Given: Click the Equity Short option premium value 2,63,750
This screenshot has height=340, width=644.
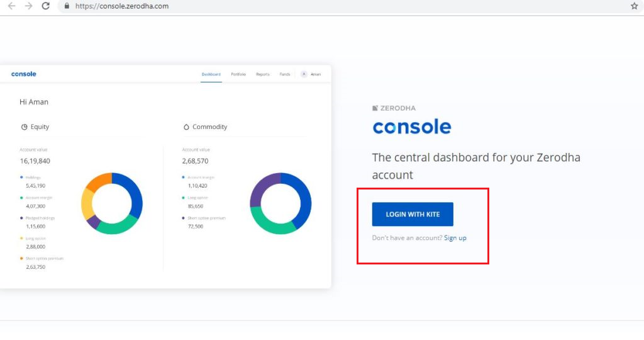Looking at the screenshot, I should click(x=36, y=267).
